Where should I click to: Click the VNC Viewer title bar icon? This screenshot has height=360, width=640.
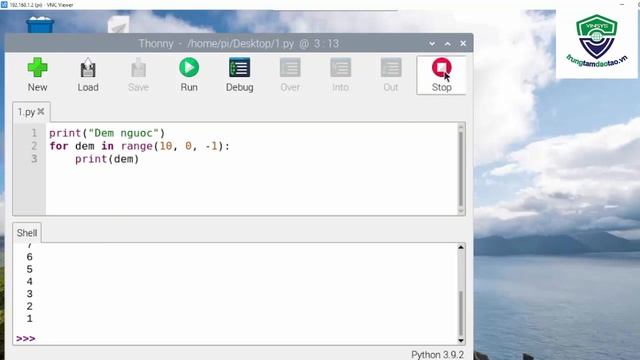pyautogui.click(x=4, y=4)
